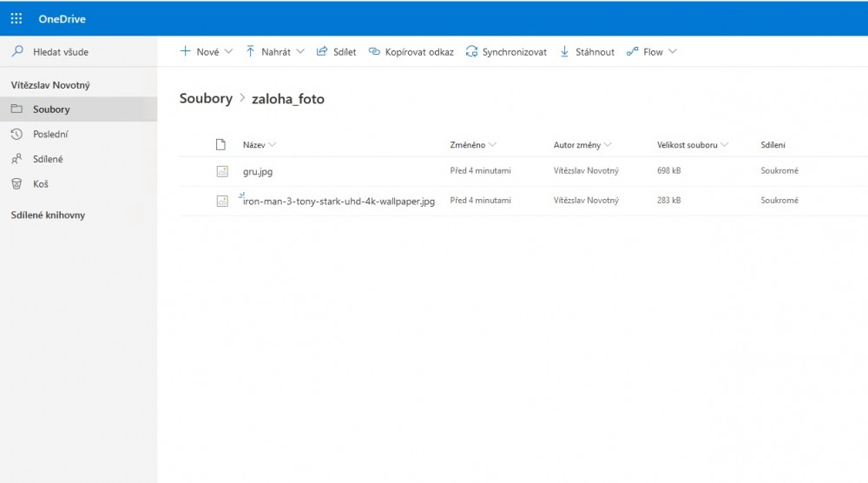Expand the Nové dropdown menu
The width and height of the screenshot is (868, 483).
tap(229, 52)
